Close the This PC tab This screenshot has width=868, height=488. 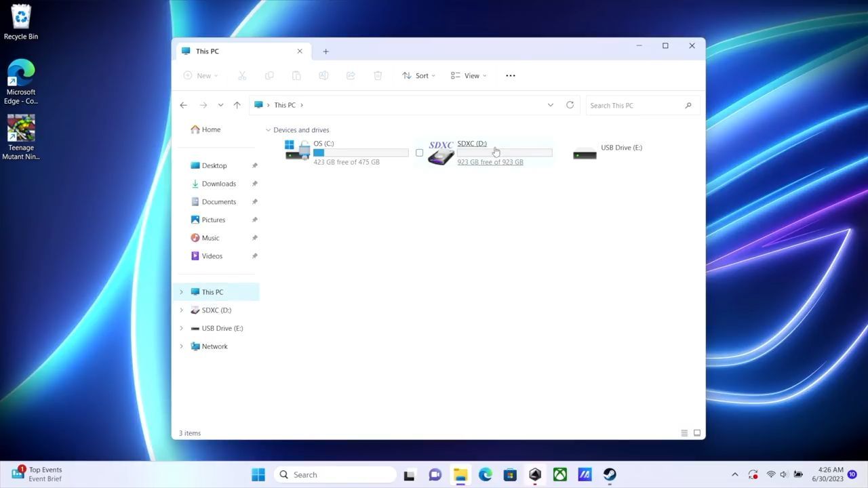300,51
